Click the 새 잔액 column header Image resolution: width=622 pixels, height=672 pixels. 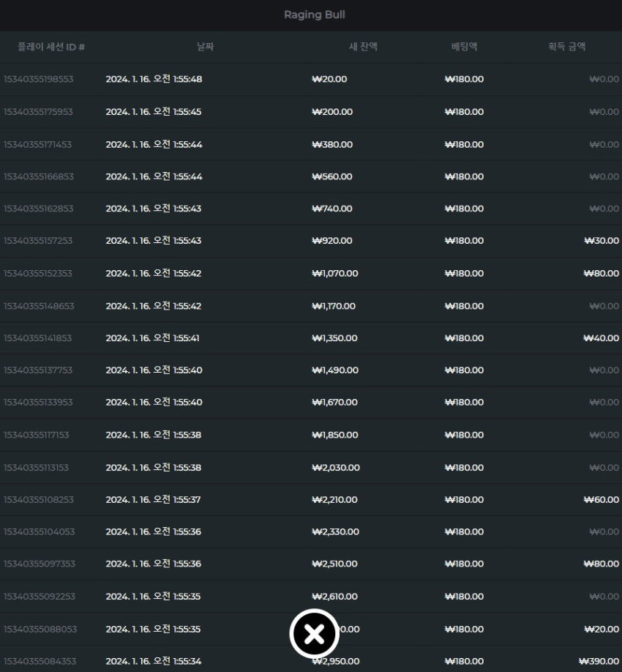[363, 47]
